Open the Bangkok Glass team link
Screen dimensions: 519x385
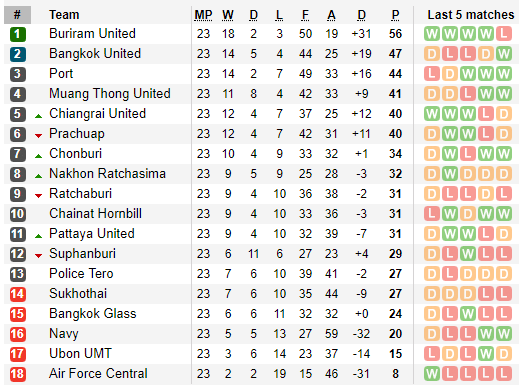coord(93,314)
